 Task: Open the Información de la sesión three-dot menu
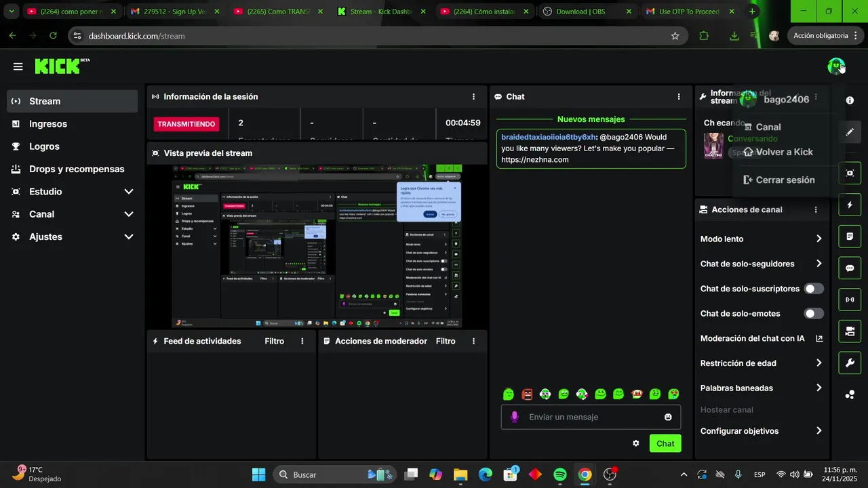pyautogui.click(x=473, y=97)
